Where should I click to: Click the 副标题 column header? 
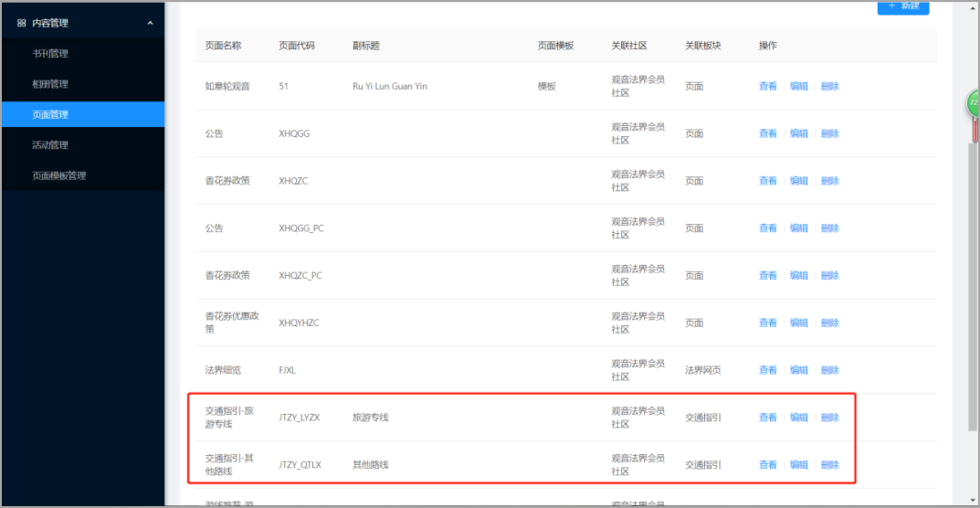click(x=366, y=46)
